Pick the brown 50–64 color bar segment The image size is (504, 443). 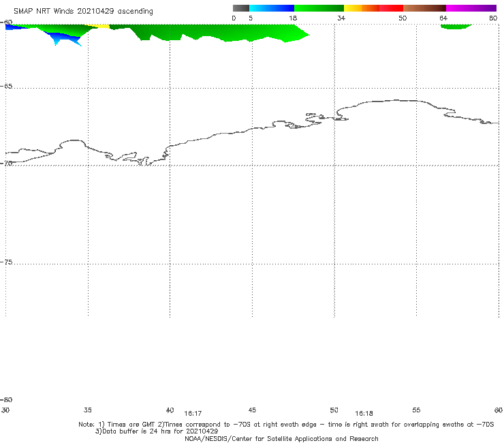[424, 8]
